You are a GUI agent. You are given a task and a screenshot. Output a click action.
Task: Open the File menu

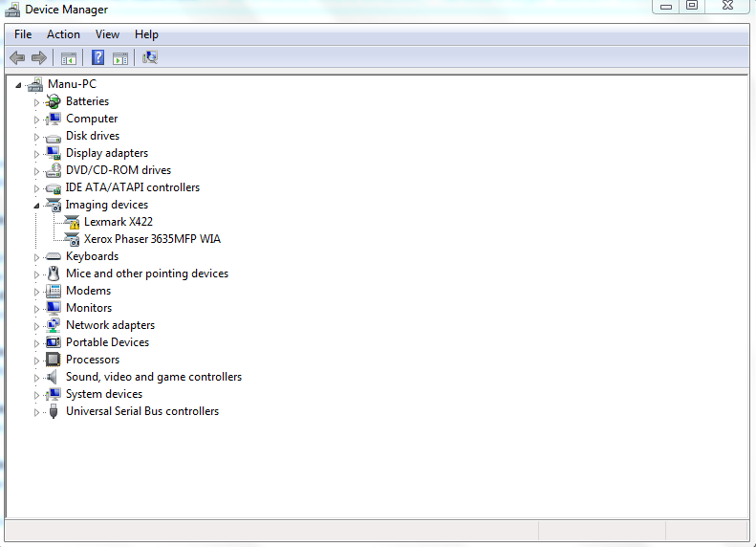coord(23,34)
